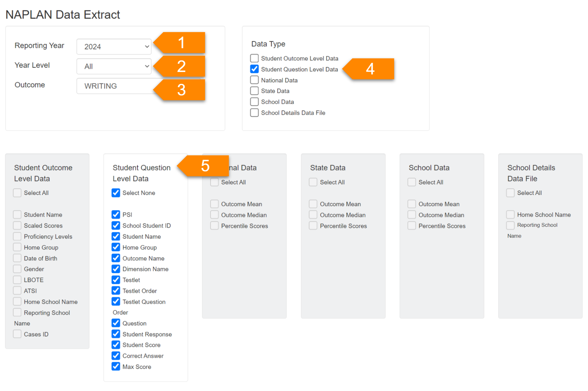Viewport: 588px width, 391px height.
Task: Tick the National Data type checkbox
Action: 254,80
